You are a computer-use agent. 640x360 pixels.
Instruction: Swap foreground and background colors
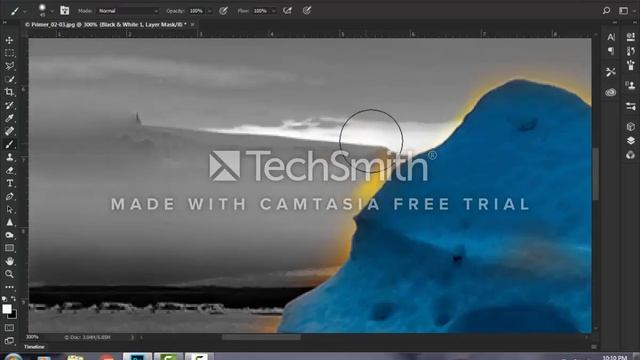(13, 298)
